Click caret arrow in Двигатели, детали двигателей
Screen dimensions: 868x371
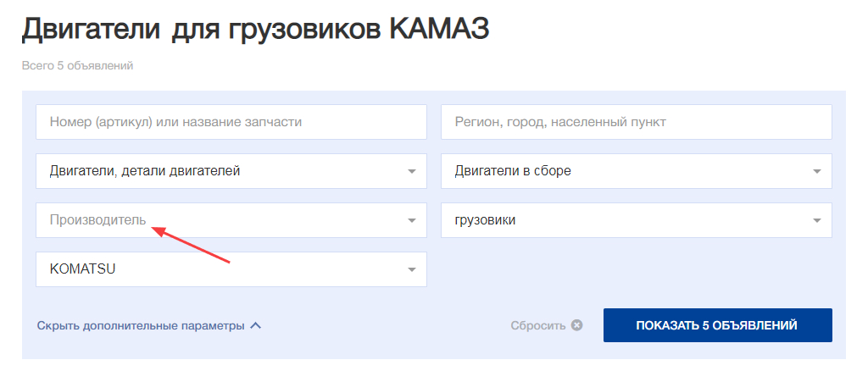411,171
